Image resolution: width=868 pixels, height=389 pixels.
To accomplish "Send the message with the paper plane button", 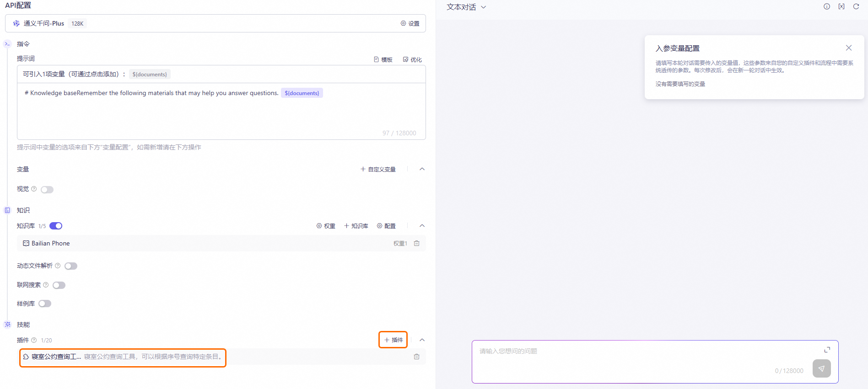I will [822, 368].
